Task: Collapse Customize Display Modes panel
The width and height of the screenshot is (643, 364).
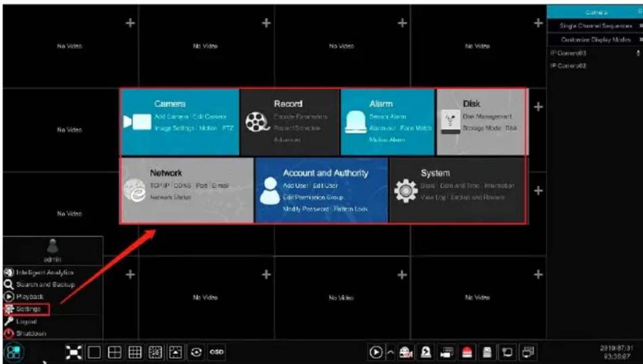Action: [640, 39]
